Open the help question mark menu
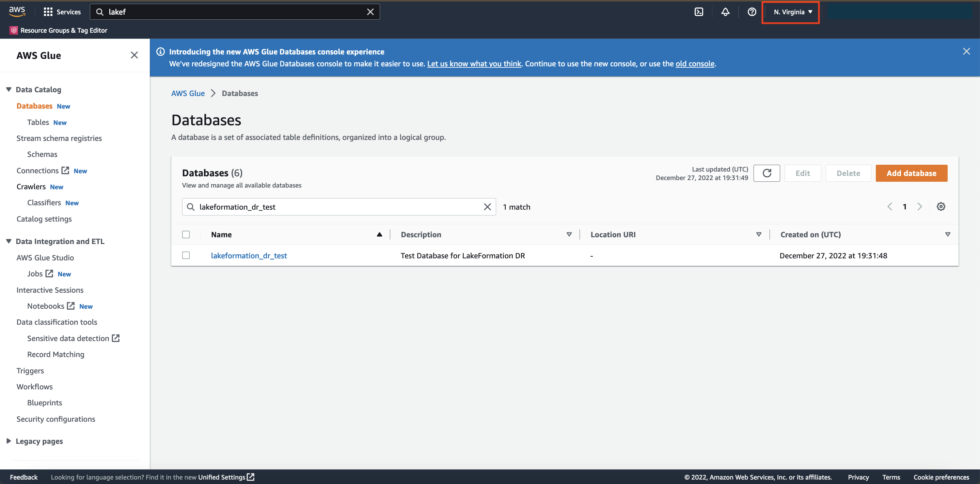Image resolution: width=980 pixels, height=484 pixels. (752, 12)
